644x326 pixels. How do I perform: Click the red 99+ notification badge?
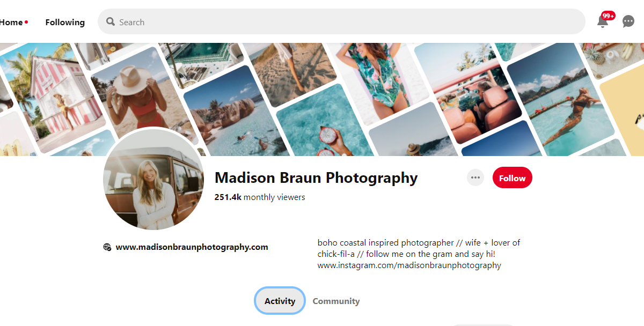click(608, 16)
